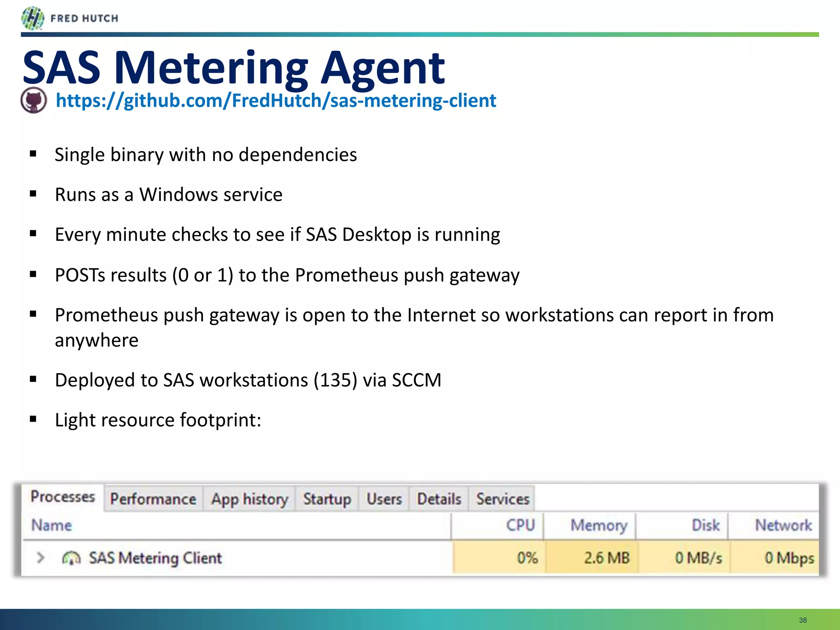
Task: Click the slide number 38
Action: (803, 620)
